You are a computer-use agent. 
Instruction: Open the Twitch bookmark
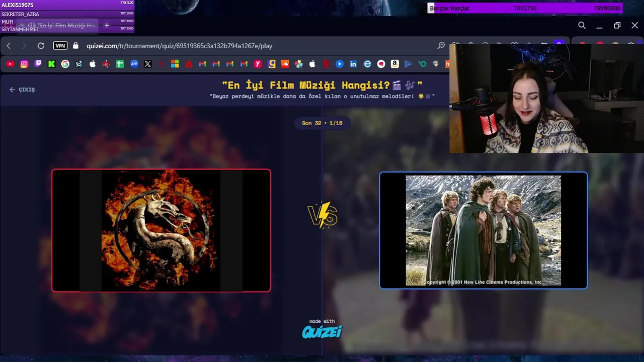pos(38,64)
